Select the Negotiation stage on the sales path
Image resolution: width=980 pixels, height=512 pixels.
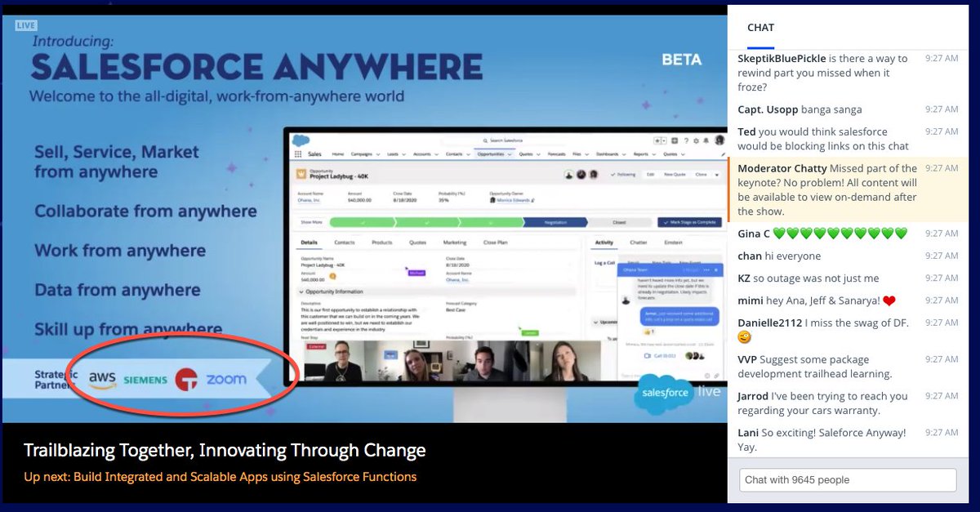coord(555,222)
